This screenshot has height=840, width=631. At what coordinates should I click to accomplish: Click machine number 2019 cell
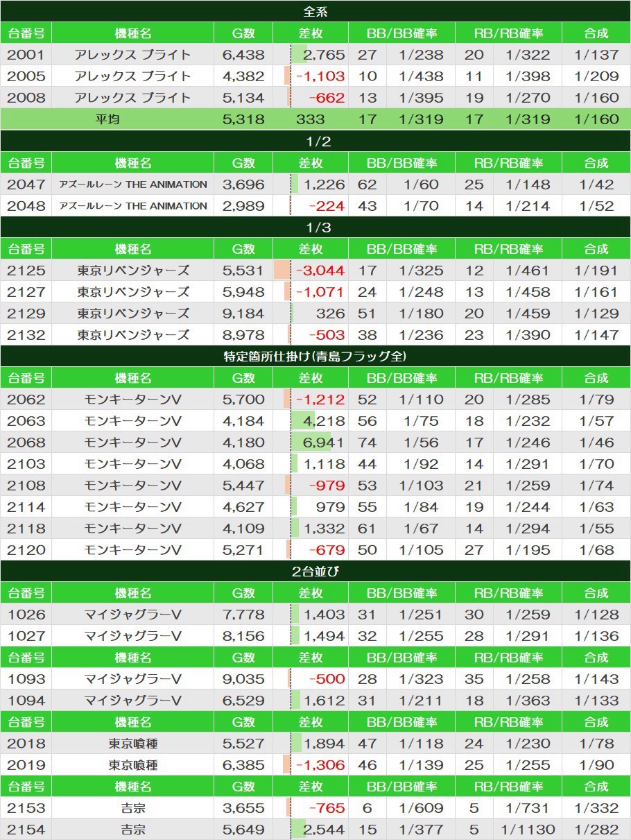point(26,764)
